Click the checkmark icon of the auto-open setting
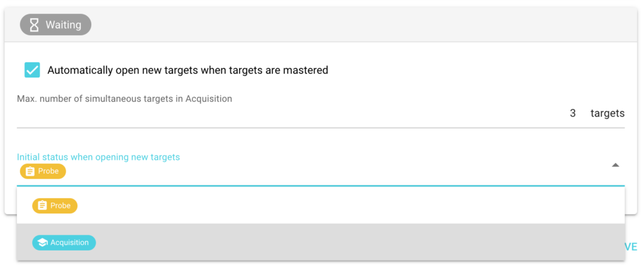 (x=32, y=70)
